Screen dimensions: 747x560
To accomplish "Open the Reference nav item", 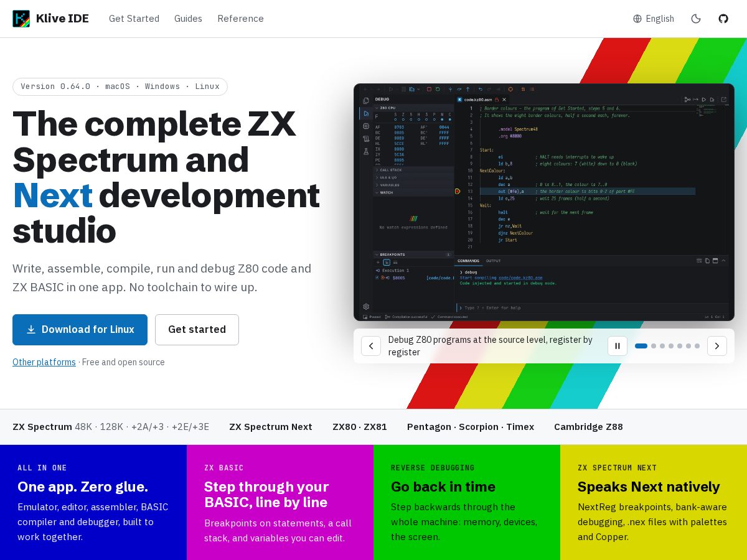I will tap(240, 19).
